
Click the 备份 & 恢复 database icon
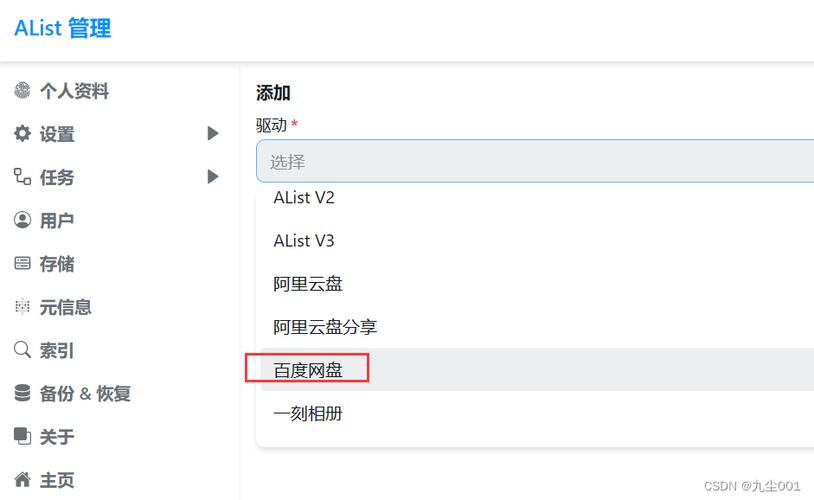(x=22, y=393)
